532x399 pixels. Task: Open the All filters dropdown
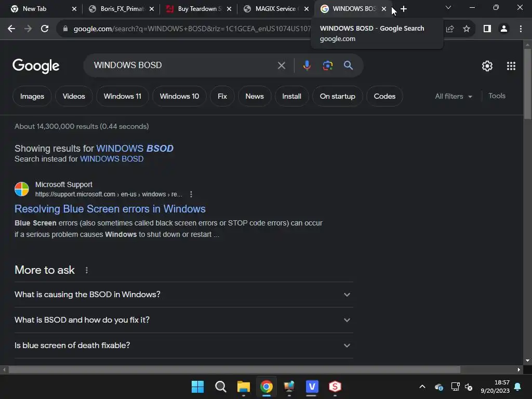pyautogui.click(x=454, y=96)
